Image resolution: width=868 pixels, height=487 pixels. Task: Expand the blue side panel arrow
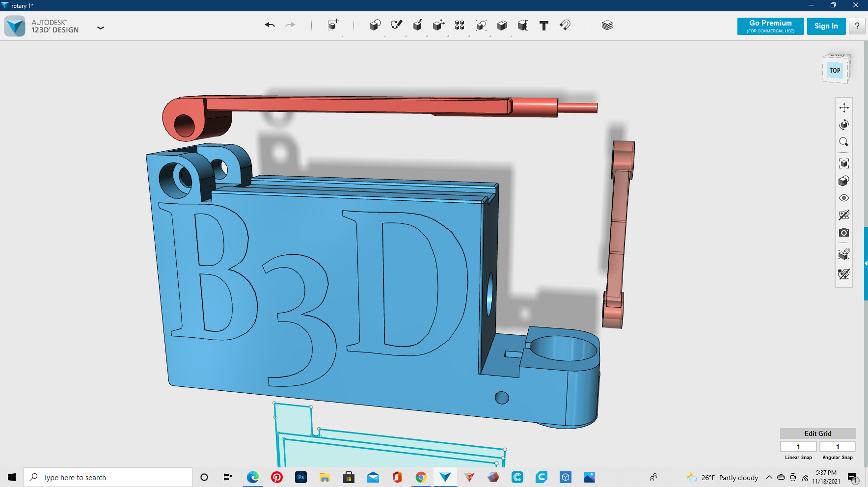tap(866, 264)
